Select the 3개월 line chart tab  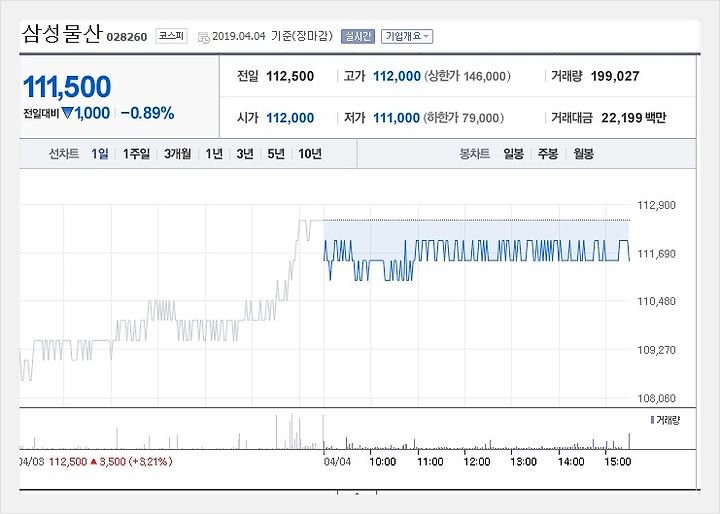tap(177, 153)
